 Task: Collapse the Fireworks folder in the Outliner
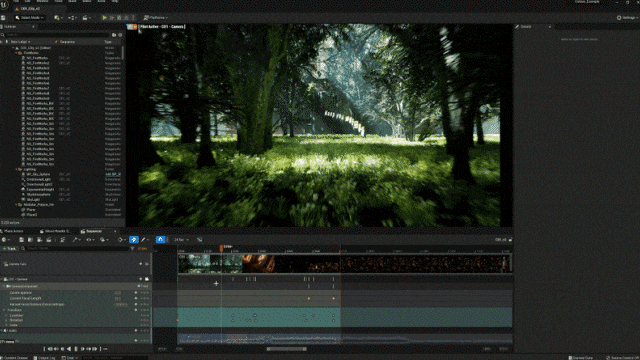tap(17, 53)
